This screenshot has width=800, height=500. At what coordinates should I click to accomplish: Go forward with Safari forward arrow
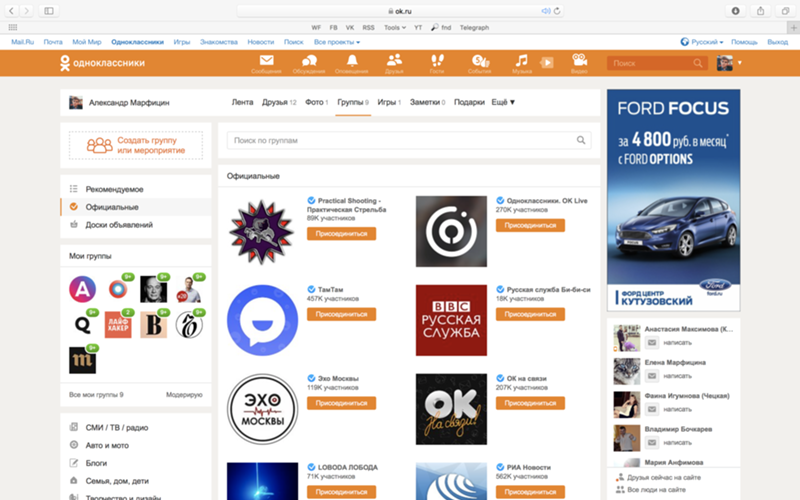click(x=27, y=10)
